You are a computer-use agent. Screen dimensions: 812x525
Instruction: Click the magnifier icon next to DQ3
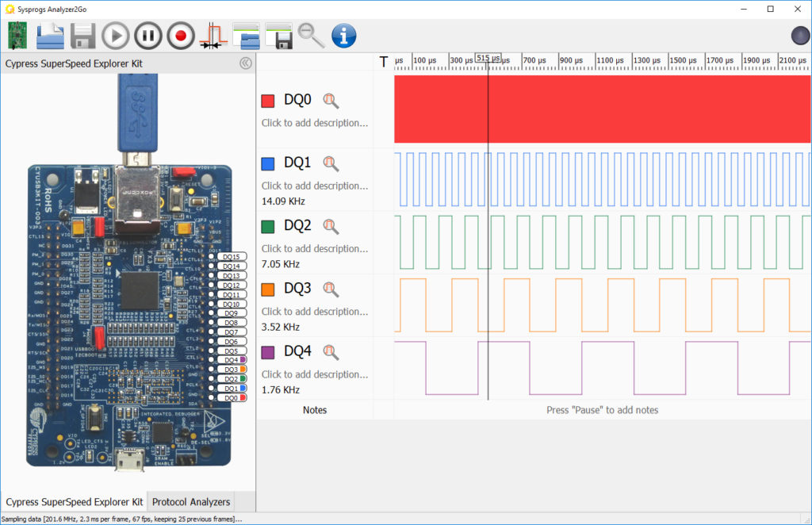[x=331, y=289]
